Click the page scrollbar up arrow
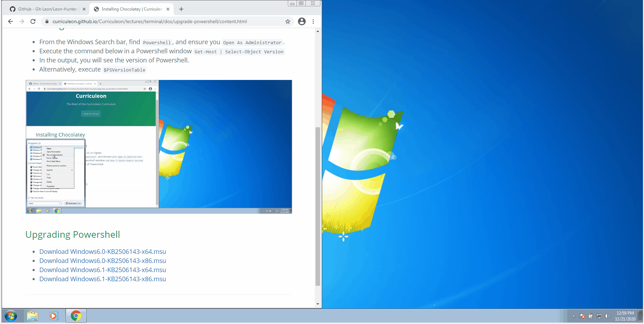This screenshot has width=644, height=324. click(318, 31)
